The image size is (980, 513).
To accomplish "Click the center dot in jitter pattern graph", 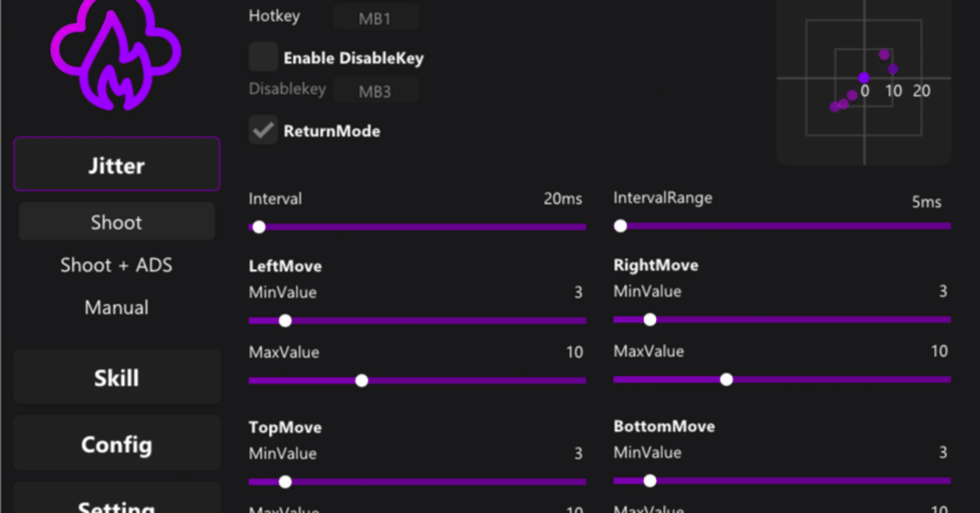I will [x=864, y=77].
